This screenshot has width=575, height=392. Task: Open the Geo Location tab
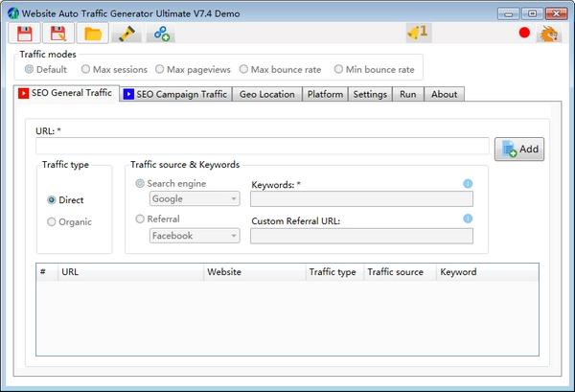coord(266,94)
